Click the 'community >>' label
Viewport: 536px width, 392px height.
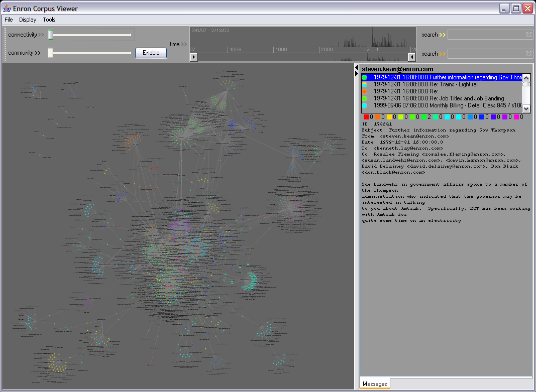click(25, 53)
